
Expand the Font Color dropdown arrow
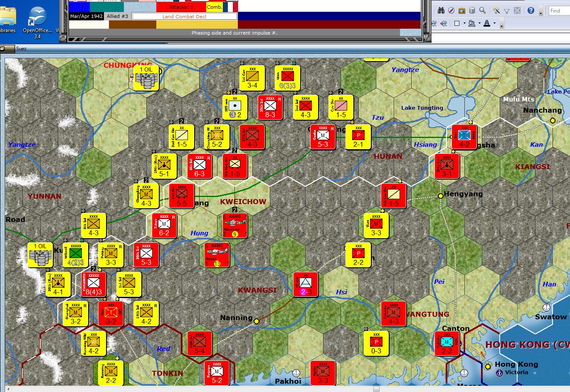(494, 23)
